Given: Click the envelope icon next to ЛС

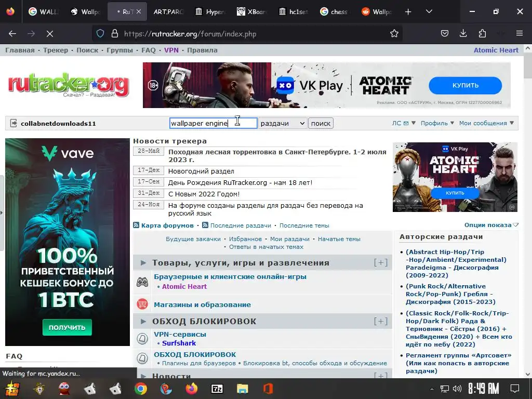Looking at the screenshot, I should click(406, 123).
